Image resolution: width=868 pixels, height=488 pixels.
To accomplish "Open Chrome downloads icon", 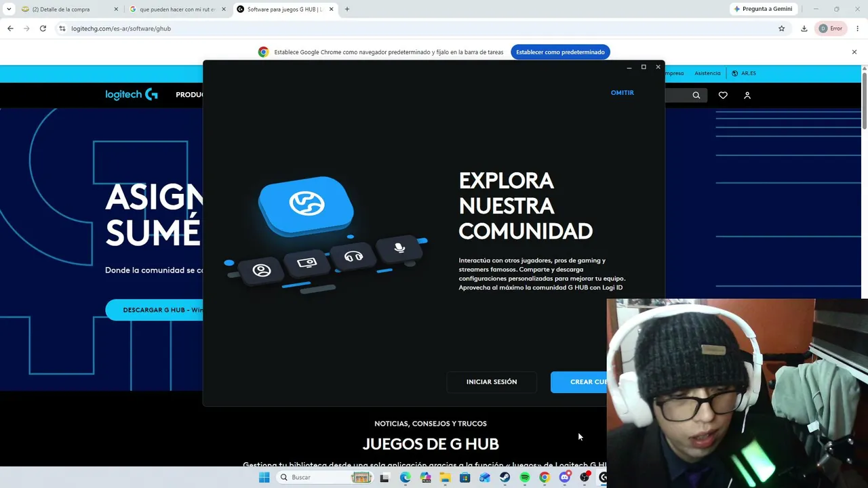I will (x=804, y=28).
